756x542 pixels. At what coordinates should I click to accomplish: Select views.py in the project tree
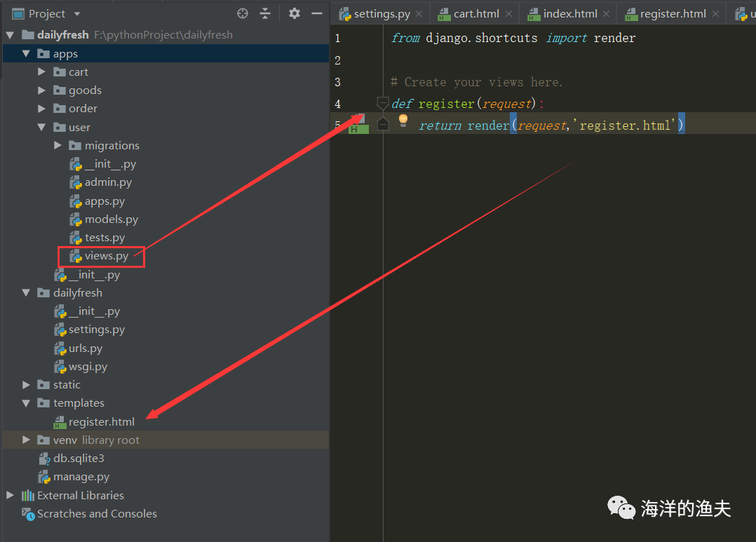(x=107, y=256)
